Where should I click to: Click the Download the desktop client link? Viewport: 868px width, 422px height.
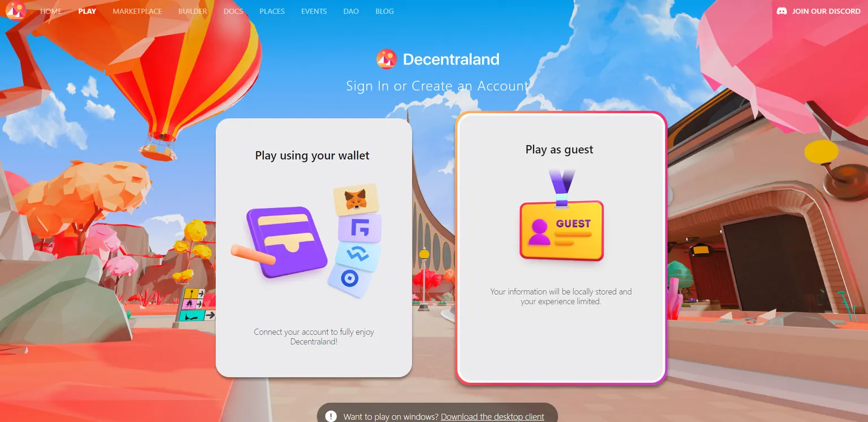pyautogui.click(x=492, y=417)
